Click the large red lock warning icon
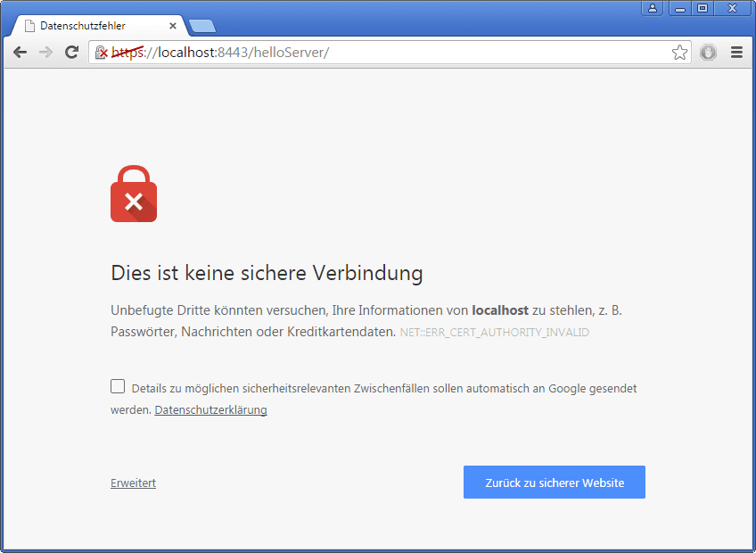 [x=134, y=194]
